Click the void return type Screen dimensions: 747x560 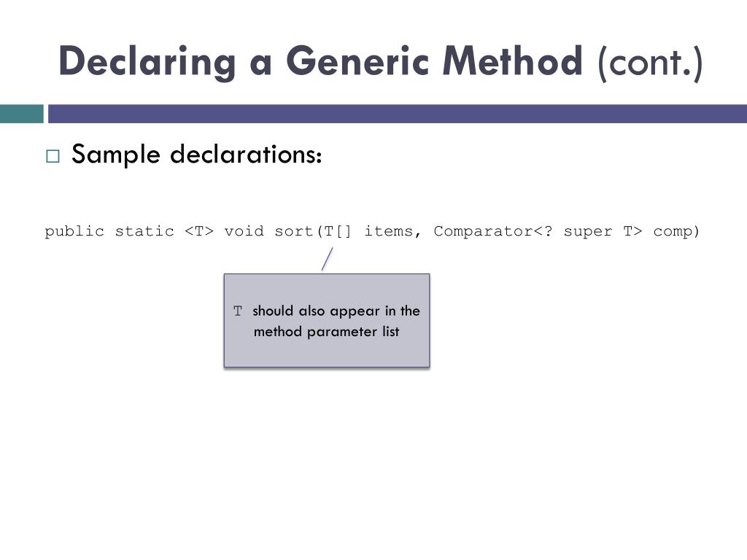[244, 231]
